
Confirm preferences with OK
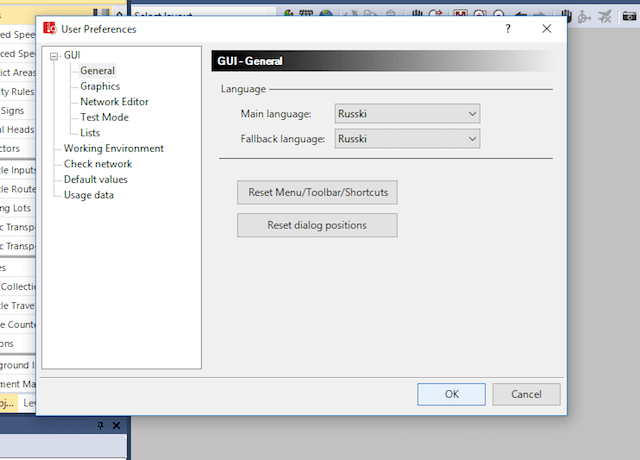451,394
